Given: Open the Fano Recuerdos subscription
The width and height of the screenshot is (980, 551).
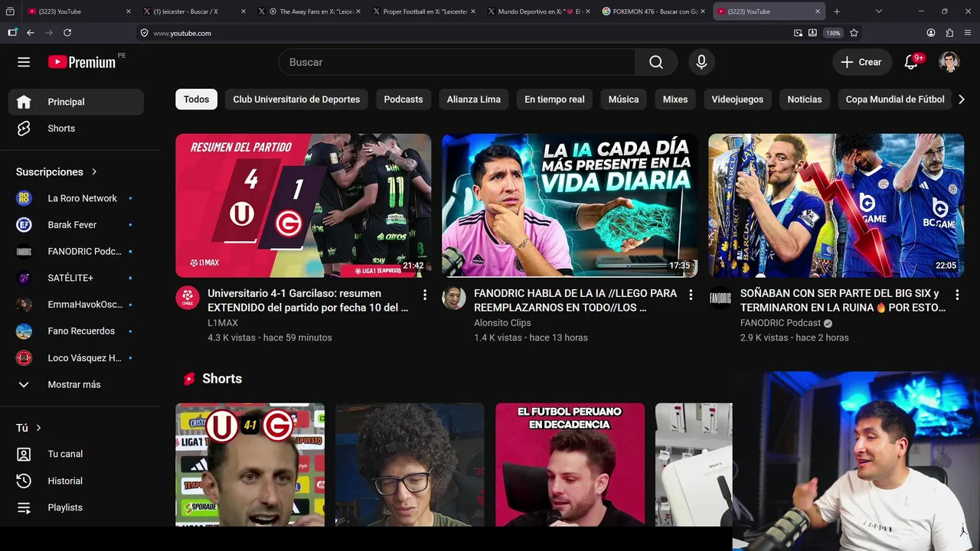Looking at the screenshot, I should tap(76, 331).
